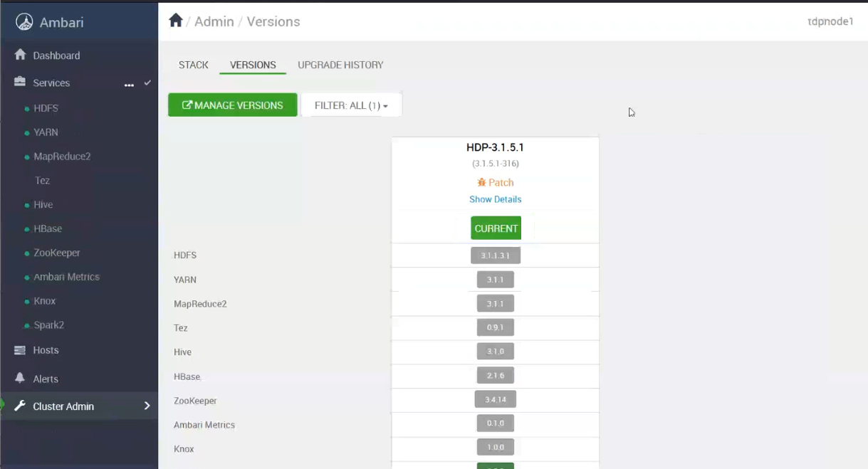Click the green CURRENT button
Screen dimensions: 868x469
[496, 228]
